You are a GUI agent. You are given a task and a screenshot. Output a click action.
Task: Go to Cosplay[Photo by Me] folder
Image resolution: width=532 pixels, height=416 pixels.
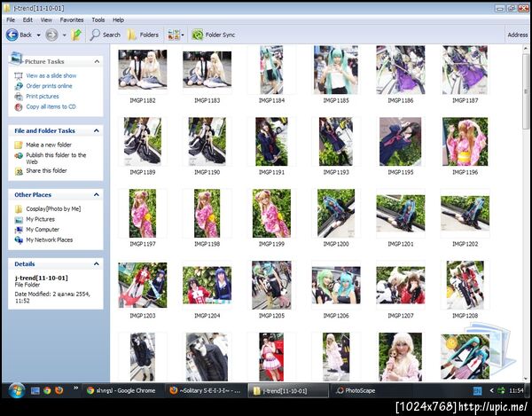tap(53, 208)
